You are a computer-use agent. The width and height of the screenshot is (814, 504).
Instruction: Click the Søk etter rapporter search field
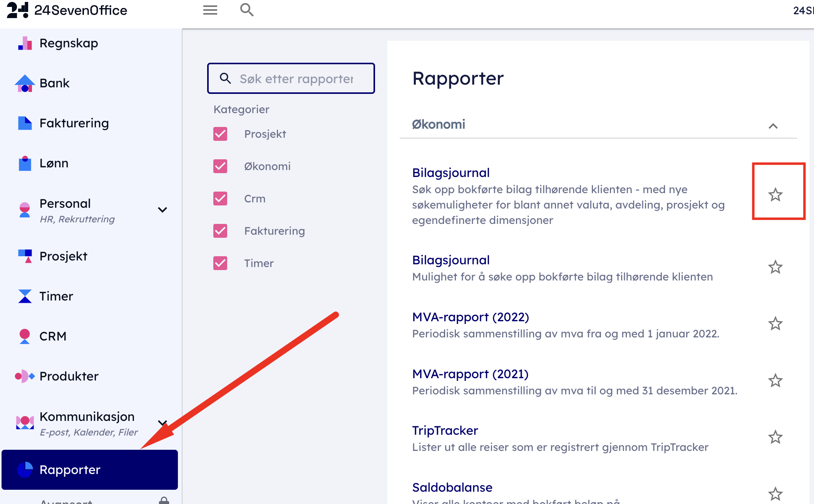click(296, 78)
